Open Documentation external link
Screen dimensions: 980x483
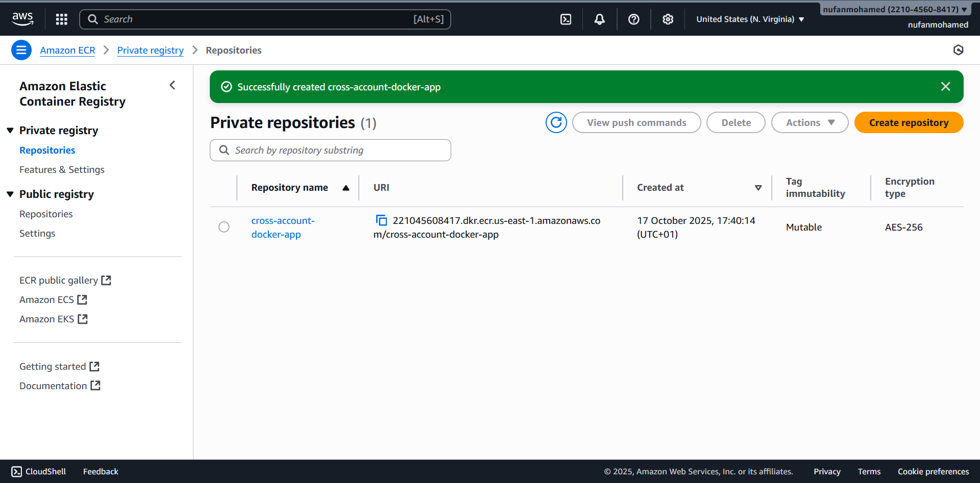[60, 386]
